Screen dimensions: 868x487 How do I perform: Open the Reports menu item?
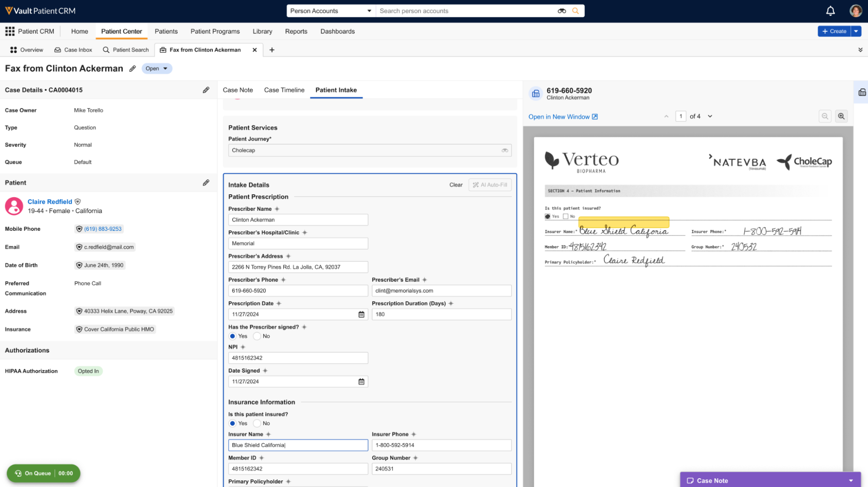point(296,31)
